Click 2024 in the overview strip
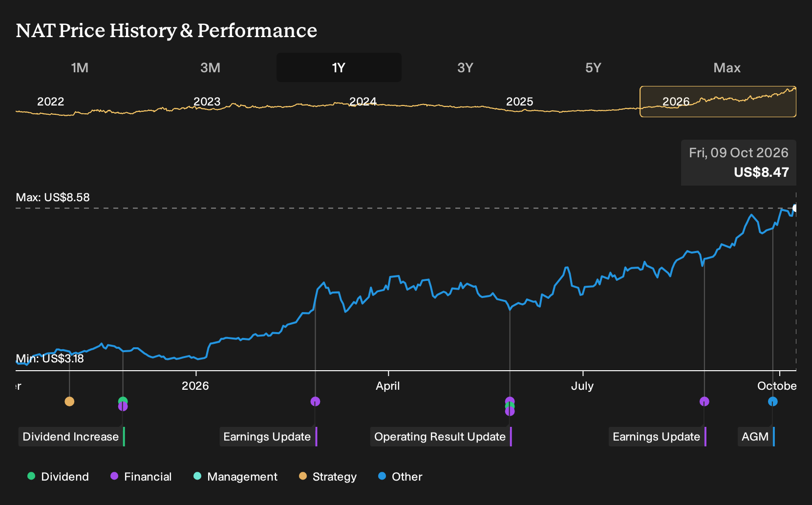Image resolution: width=812 pixels, height=505 pixels. click(x=363, y=102)
